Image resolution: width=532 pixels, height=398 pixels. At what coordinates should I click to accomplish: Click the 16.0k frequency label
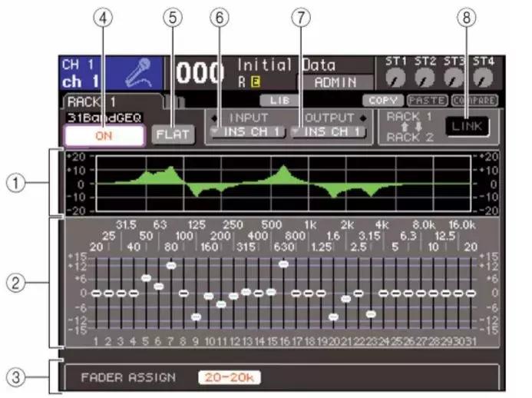click(x=462, y=225)
